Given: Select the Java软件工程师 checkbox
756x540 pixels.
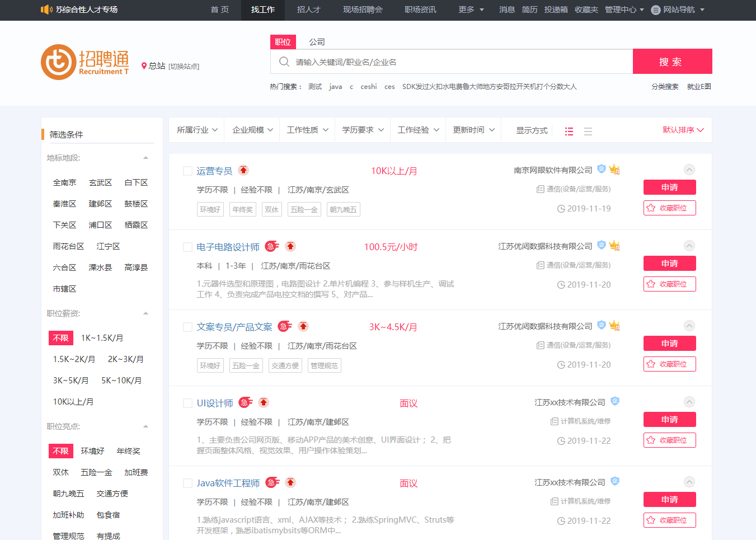Looking at the screenshot, I should (188, 483).
